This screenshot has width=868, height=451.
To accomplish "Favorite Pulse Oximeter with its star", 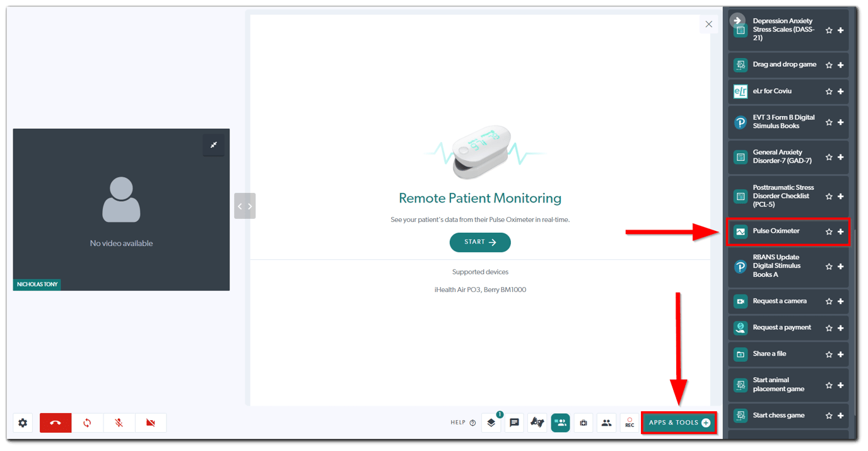I will point(829,231).
